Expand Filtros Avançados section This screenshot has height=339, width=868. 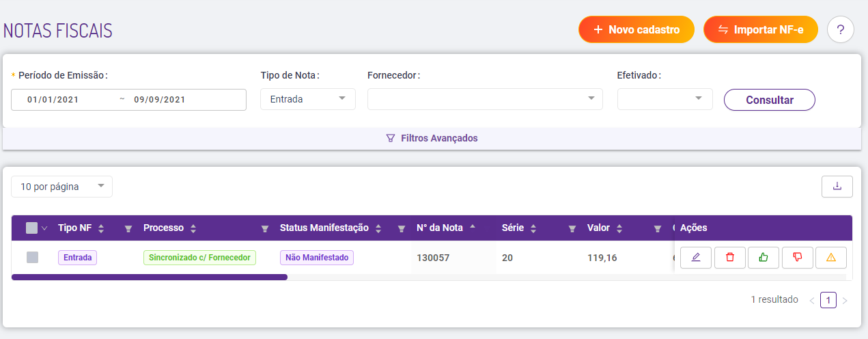coord(432,138)
